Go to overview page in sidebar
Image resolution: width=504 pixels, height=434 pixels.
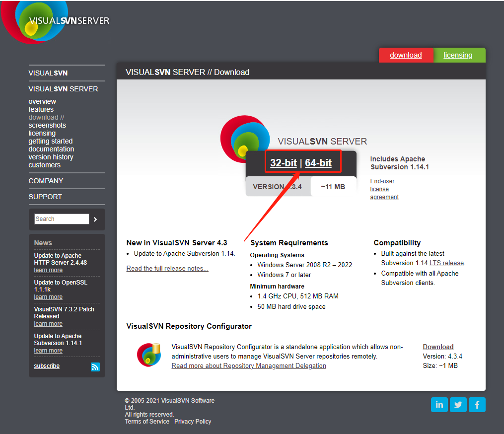(42, 102)
